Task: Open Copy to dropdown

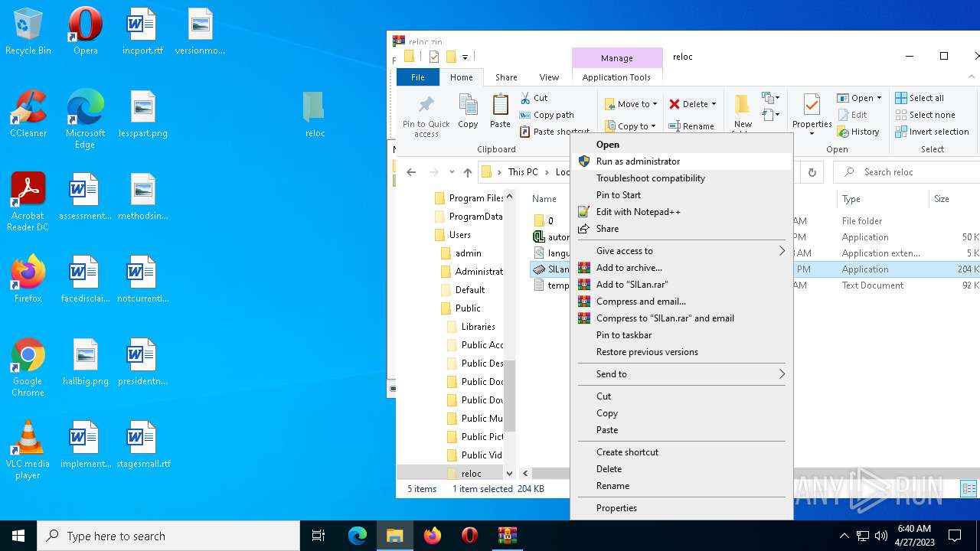Action: point(630,126)
